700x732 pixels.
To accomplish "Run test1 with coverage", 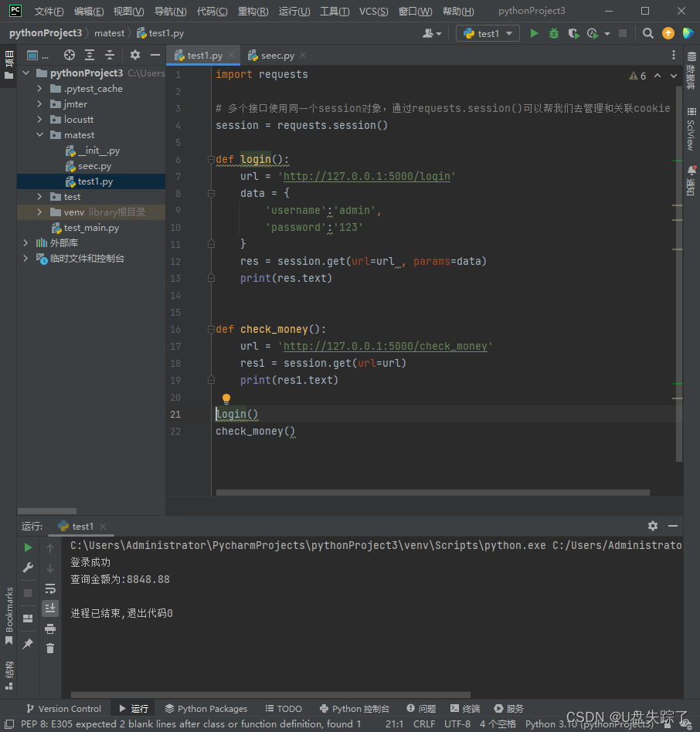I will pyautogui.click(x=573, y=33).
